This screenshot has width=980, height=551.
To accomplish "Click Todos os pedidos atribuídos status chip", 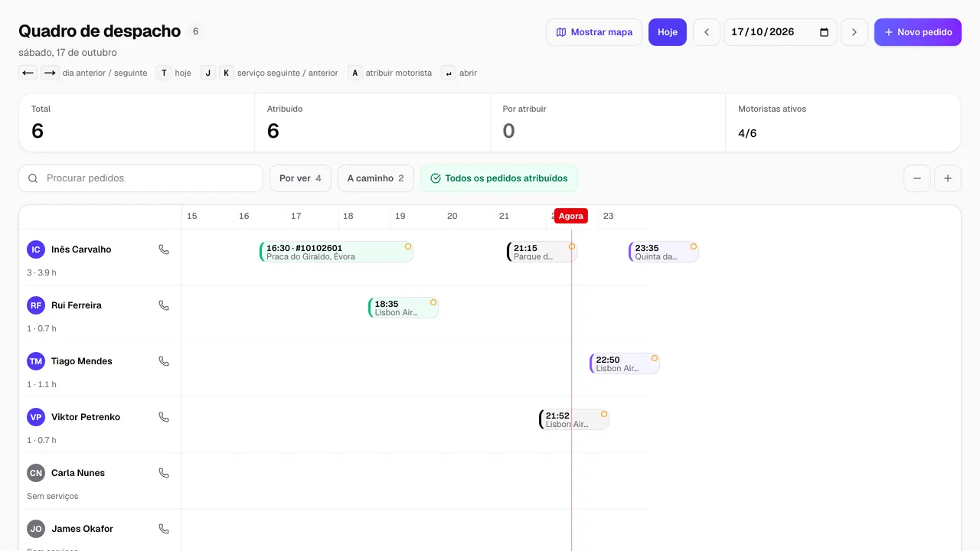I will 499,178.
